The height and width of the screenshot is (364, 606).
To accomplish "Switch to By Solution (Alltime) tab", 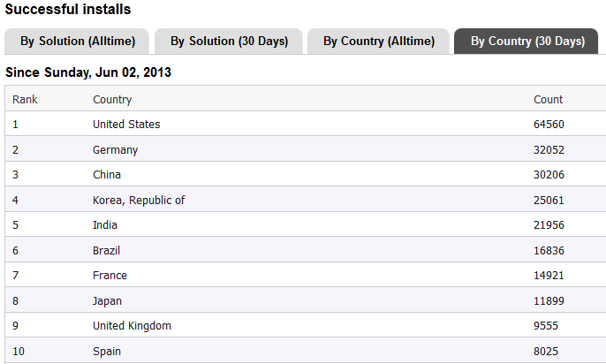I will click(x=77, y=41).
